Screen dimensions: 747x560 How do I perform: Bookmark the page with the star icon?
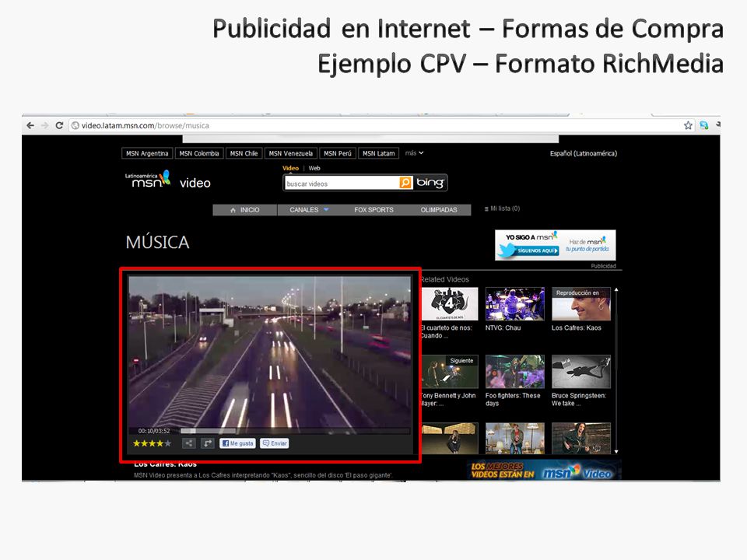pos(688,125)
